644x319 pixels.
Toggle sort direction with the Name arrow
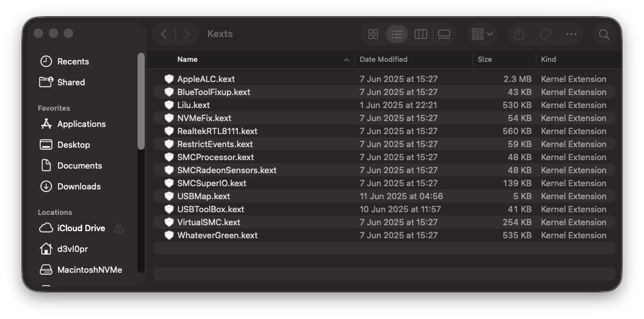[346, 60]
